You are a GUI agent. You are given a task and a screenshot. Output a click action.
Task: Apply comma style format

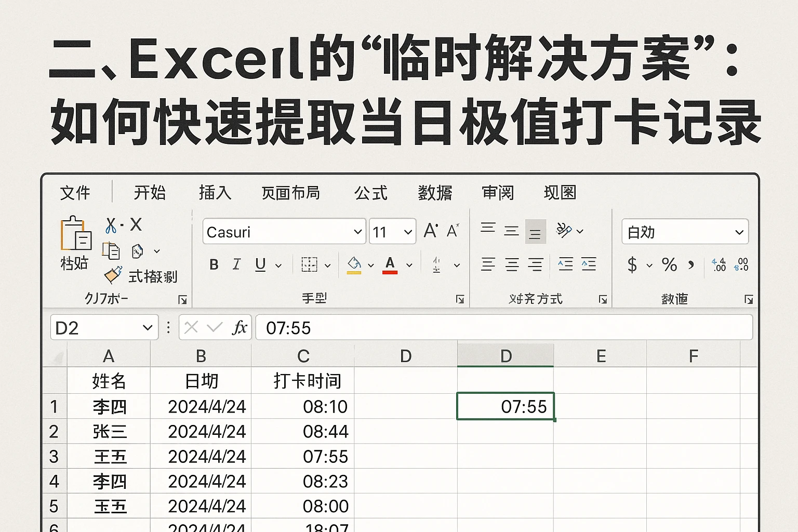pyautogui.click(x=691, y=265)
